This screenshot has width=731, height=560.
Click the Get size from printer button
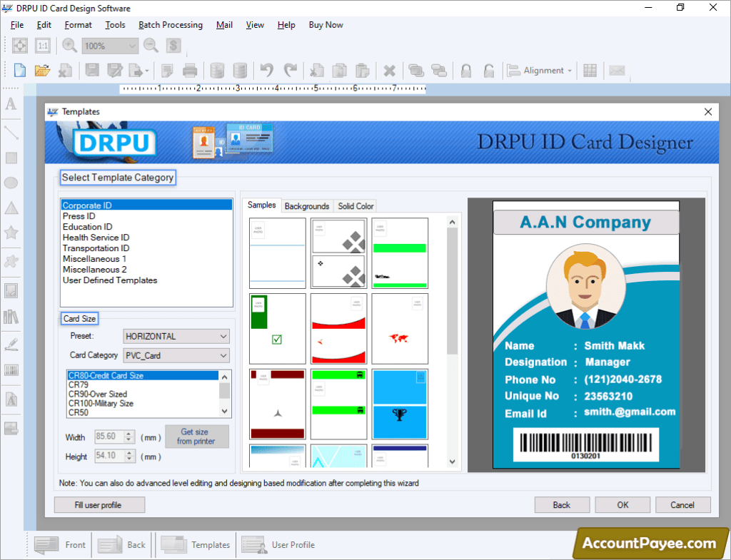coord(196,437)
